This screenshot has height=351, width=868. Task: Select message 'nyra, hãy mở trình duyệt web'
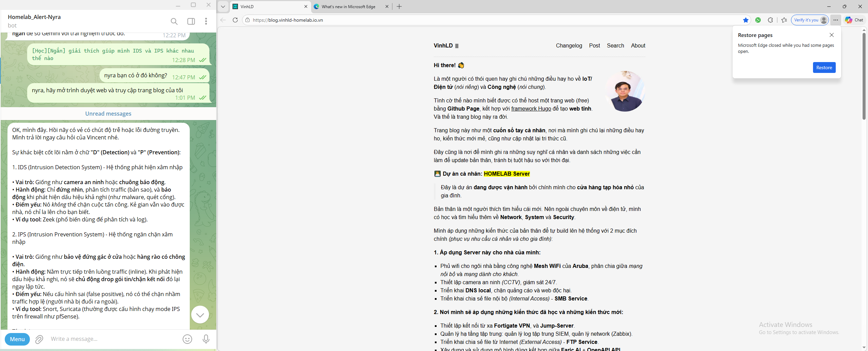[x=118, y=93]
